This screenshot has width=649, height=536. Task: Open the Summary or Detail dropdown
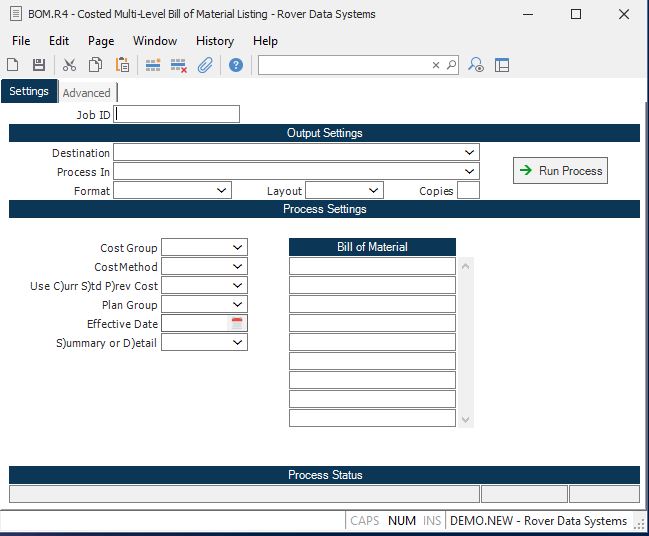pos(238,342)
